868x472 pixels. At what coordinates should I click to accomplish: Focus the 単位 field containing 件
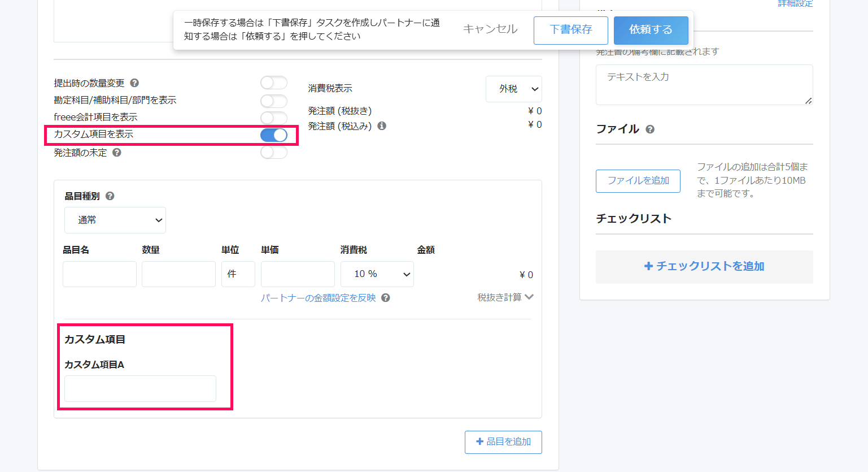pyautogui.click(x=238, y=274)
